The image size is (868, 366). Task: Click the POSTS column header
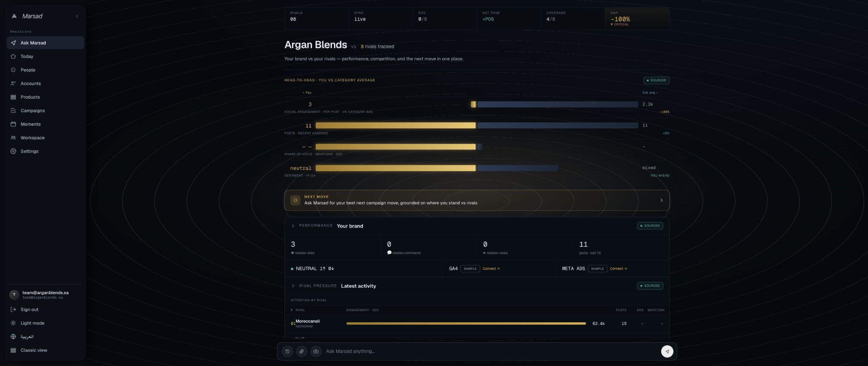coord(621,310)
